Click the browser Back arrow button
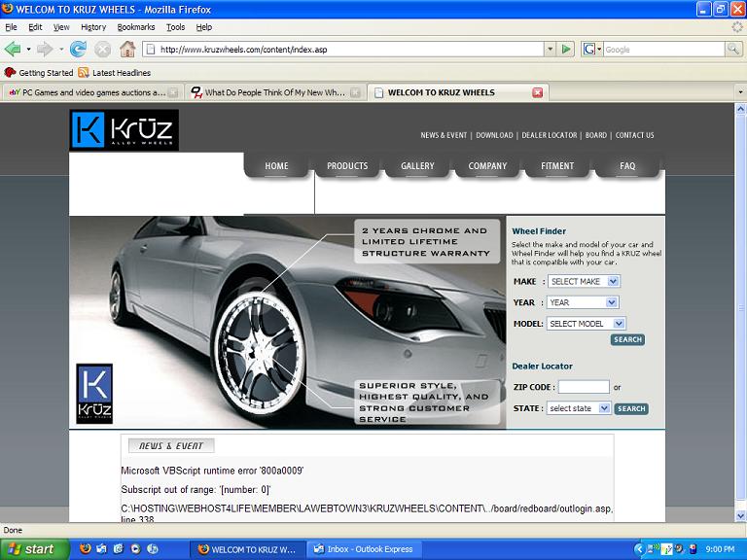 [13, 49]
